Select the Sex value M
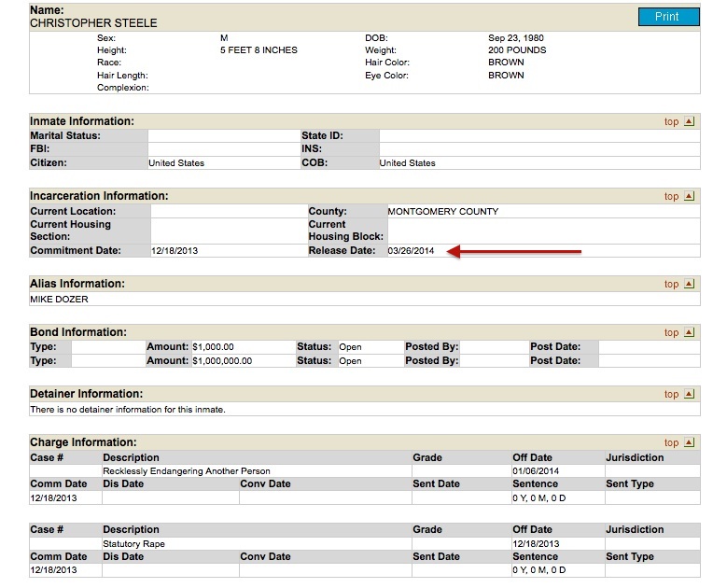Image resolution: width=713 pixels, height=588 pixels. click(224, 38)
